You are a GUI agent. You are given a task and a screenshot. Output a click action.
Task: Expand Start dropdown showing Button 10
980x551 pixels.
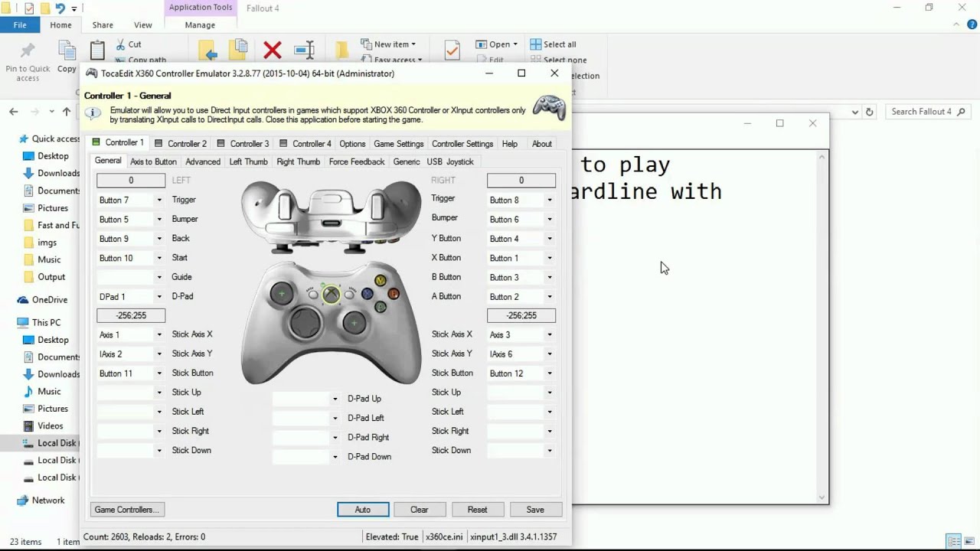point(159,258)
